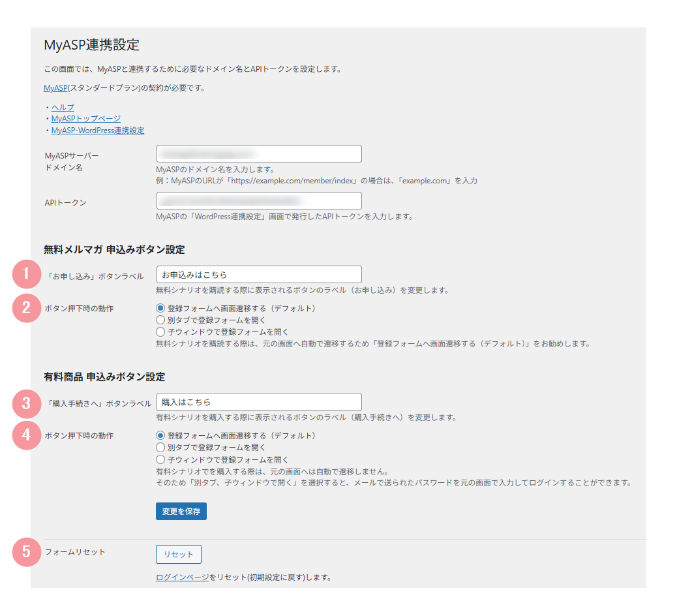Open the ヘルプ link

click(x=63, y=107)
